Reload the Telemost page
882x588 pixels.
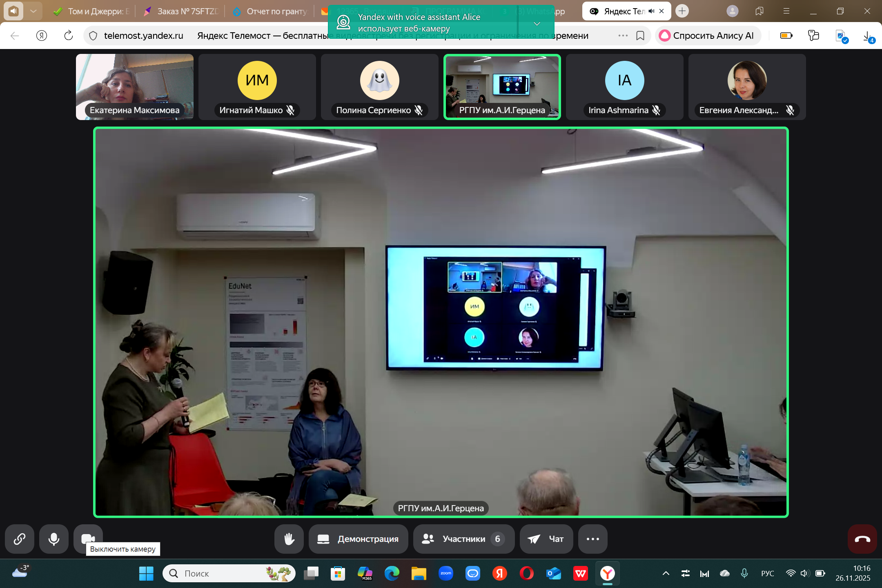[69, 36]
